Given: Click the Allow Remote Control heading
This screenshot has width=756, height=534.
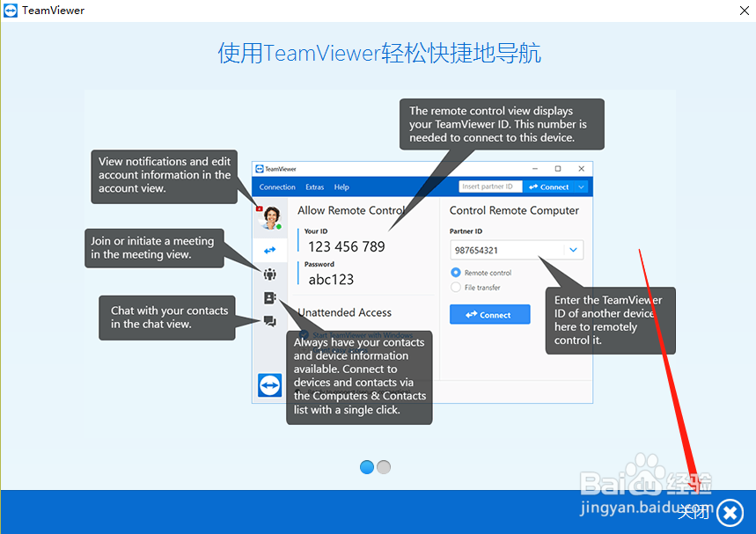Looking at the screenshot, I should pos(351,210).
